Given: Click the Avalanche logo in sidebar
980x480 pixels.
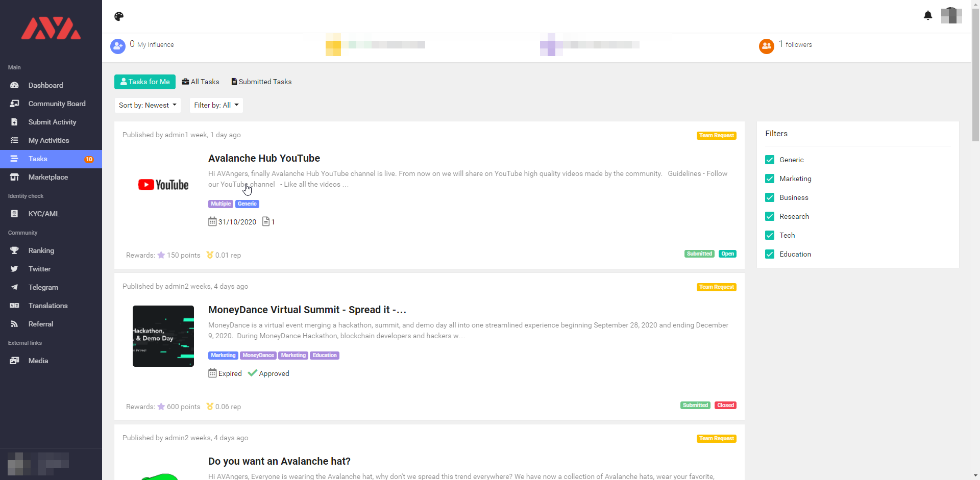Looking at the screenshot, I should pyautogui.click(x=51, y=29).
